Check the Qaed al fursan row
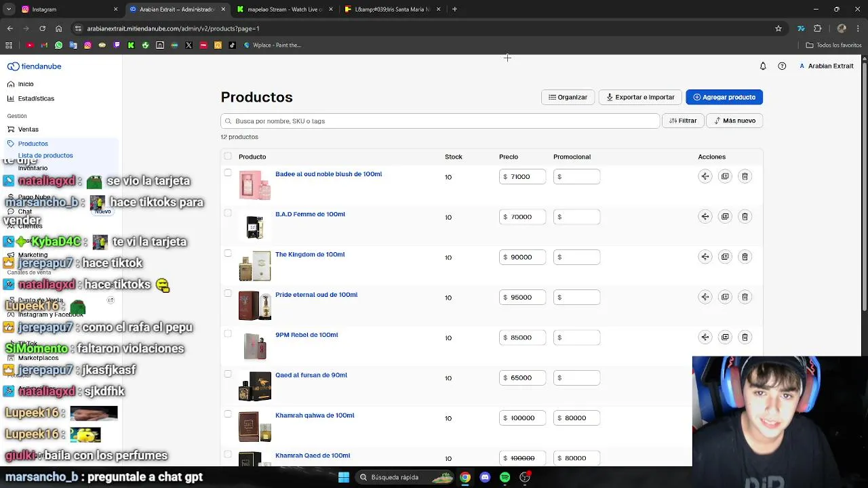The width and height of the screenshot is (868, 488). (x=228, y=374)
